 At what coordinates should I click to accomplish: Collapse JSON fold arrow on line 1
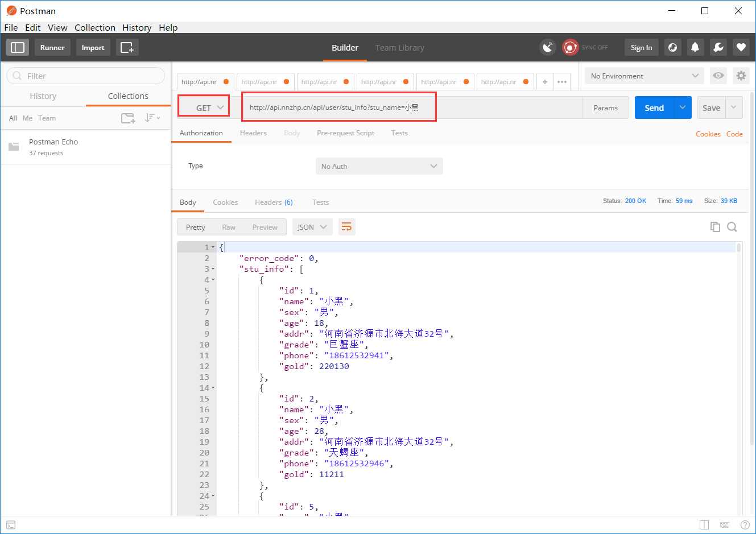(213, 247)
